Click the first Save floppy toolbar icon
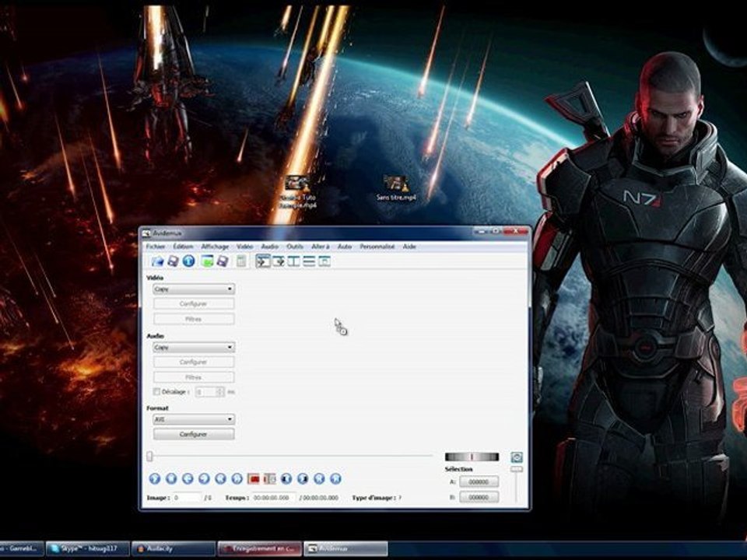This screenshot has height=560, width=747. pos(173,261)
